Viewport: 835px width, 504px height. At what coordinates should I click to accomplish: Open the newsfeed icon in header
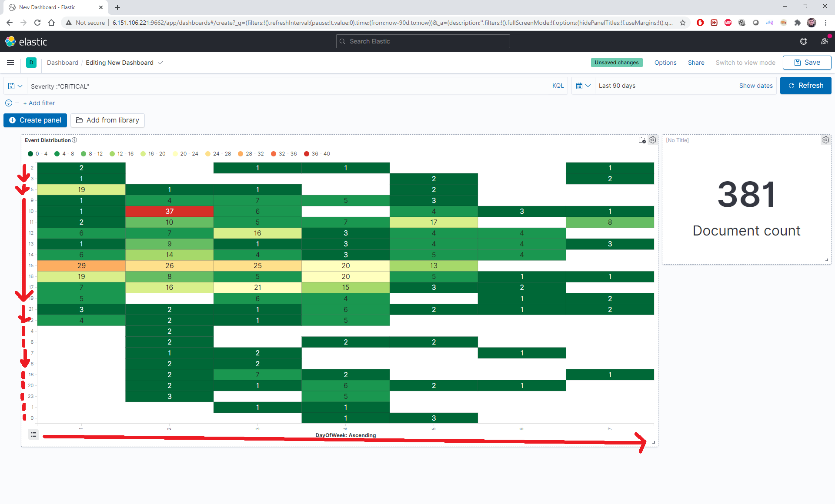tap(824, 41)
